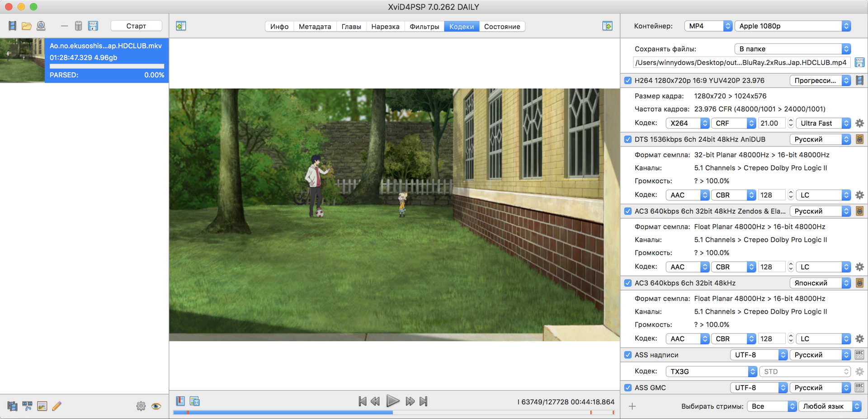Switch to the Инфо tab
868x419 pixels.
(x=279, y=26)
